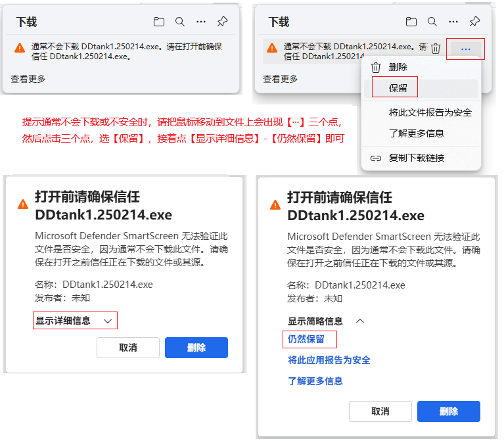This screenshot has width=504, height=441.
Task: Open more options dots in left downloads header
Action: tap(201, 22)
